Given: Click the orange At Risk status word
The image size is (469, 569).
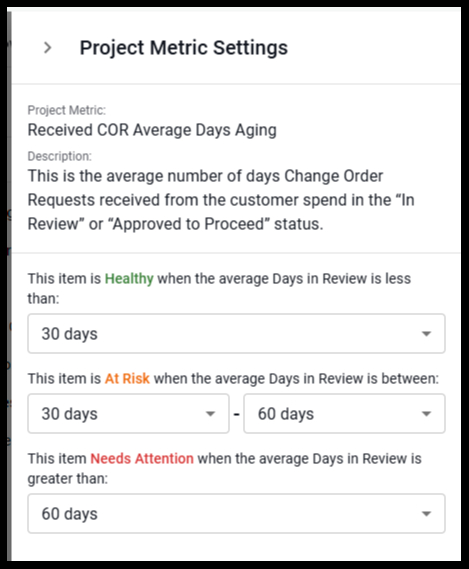Looking at the screenshot, I should 127,378.
